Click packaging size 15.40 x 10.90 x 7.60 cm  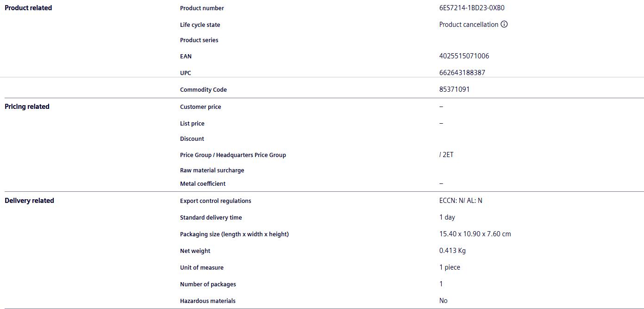click(475, 234)
